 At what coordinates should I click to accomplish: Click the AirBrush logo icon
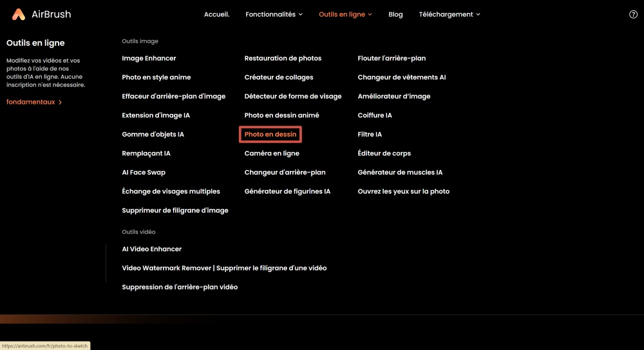coord(19,14)
